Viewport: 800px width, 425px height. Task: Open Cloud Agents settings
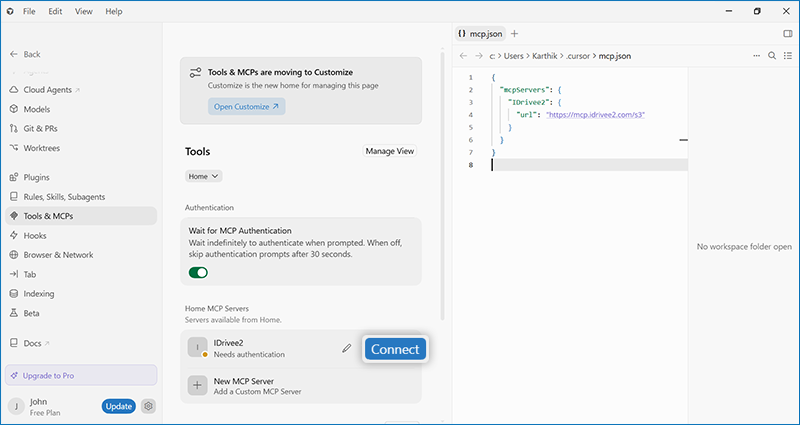[81, 90]
